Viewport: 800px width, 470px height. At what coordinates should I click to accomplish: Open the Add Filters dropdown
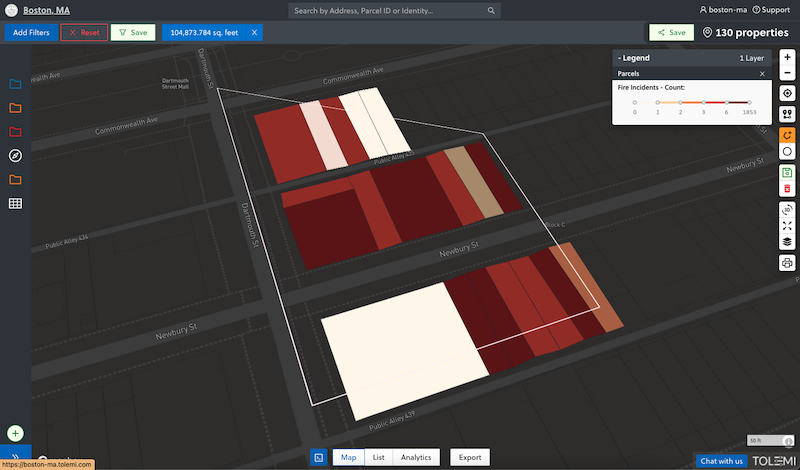click(x=30, y=32)
